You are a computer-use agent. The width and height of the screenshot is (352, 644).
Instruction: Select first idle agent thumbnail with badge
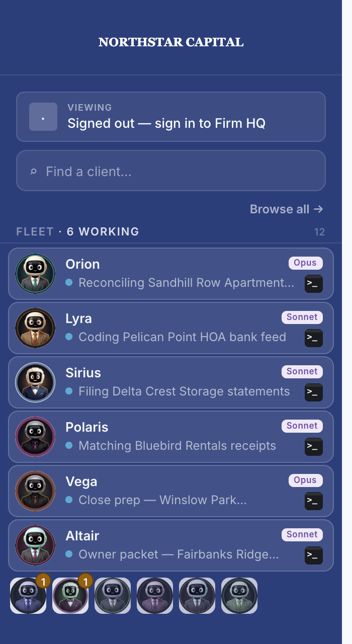click(28, 596)
